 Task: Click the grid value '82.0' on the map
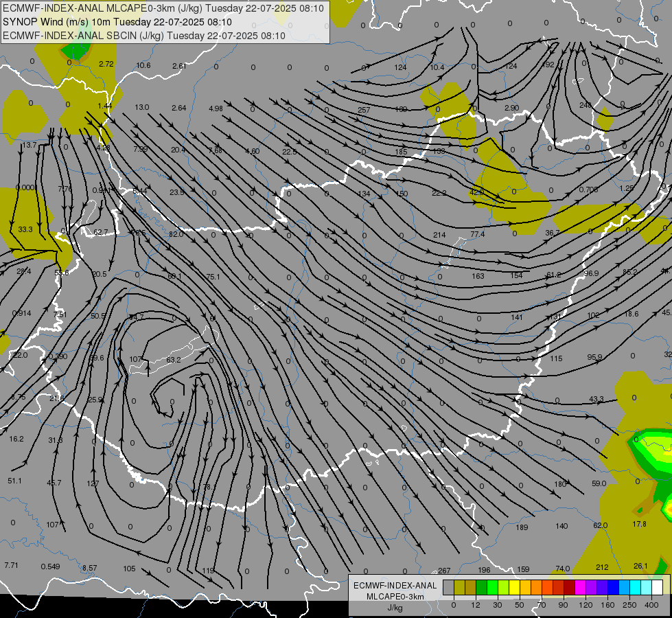click(x=176, y=234)
